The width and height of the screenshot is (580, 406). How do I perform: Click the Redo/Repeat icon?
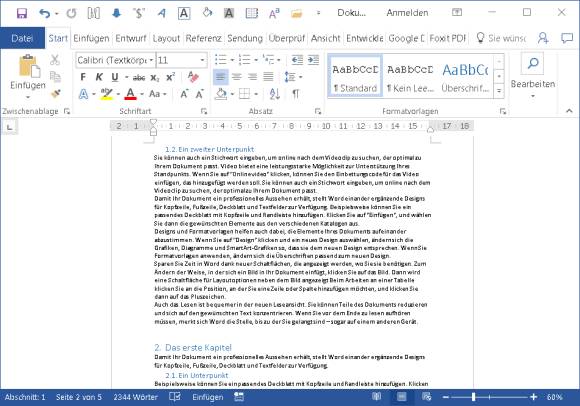[x=71, y=13]
